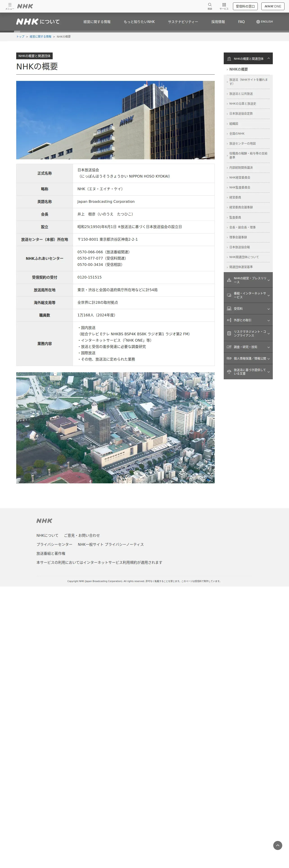Open the 採用情報 nav item
289x868 pixels.
coord(218,22)
